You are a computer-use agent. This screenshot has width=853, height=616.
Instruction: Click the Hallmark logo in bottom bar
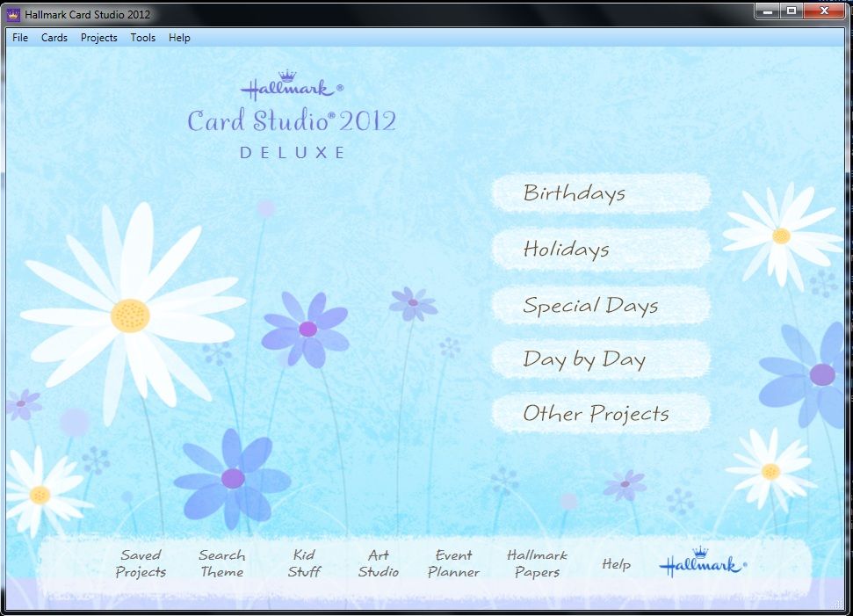tap(703, 562)
